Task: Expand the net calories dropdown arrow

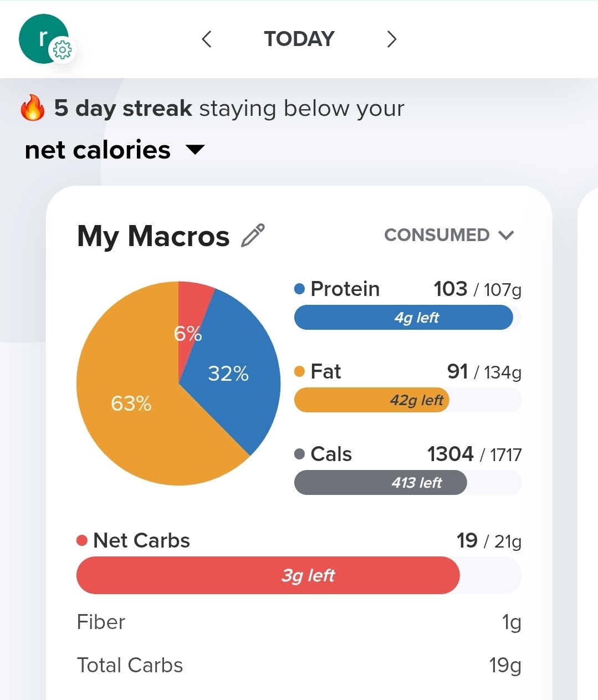Action: tap(195, 150)
